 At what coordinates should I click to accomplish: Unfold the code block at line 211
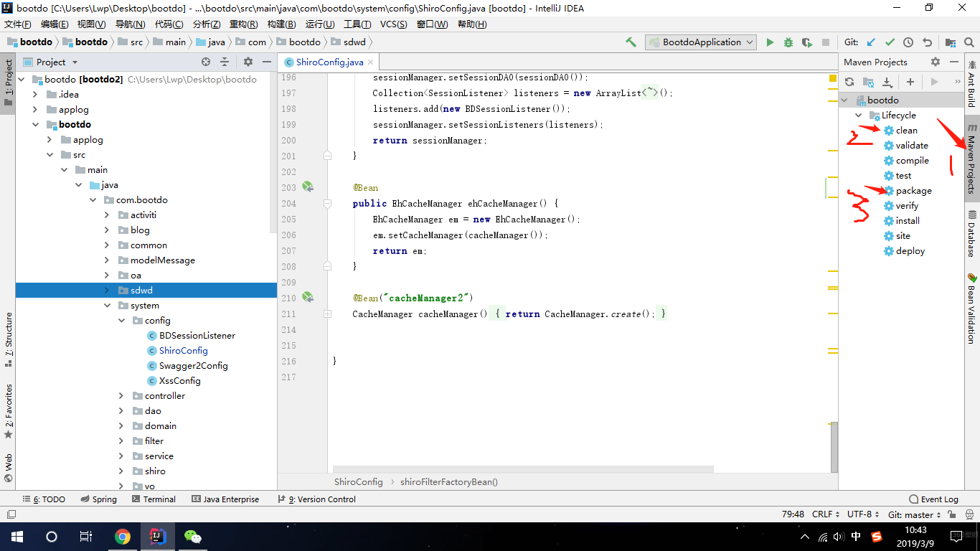point(327,314)
